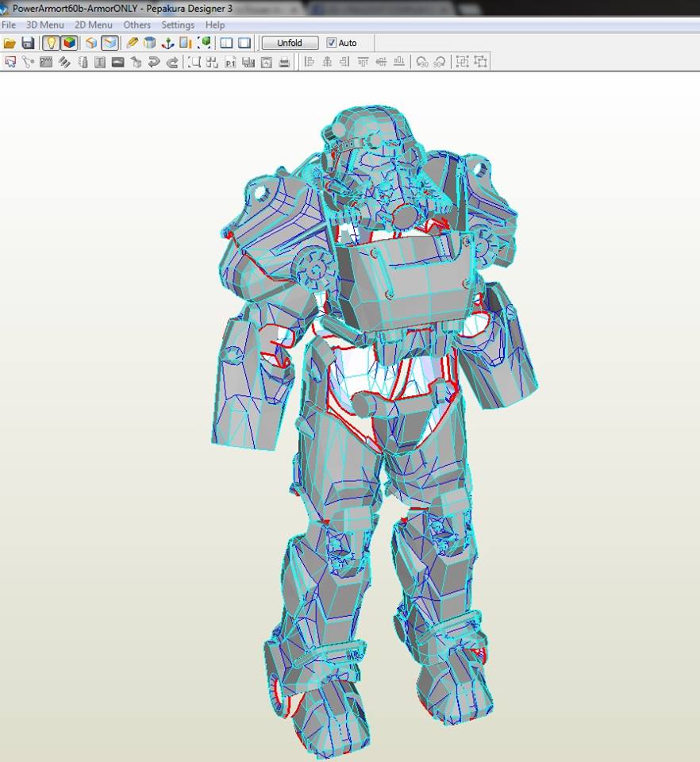Align parts to the left edge
Viewport: 700px width, 762px height.
[x=309, y=62]
